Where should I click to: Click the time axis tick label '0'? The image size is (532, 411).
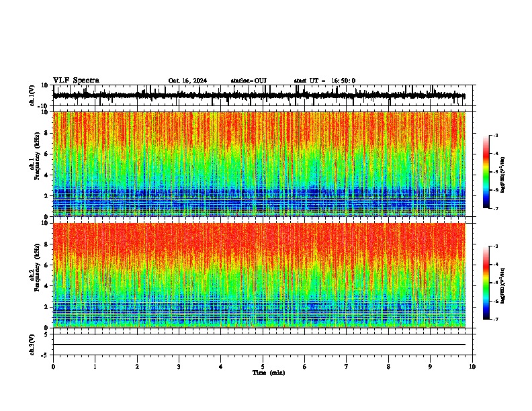(x=53, y=367)
